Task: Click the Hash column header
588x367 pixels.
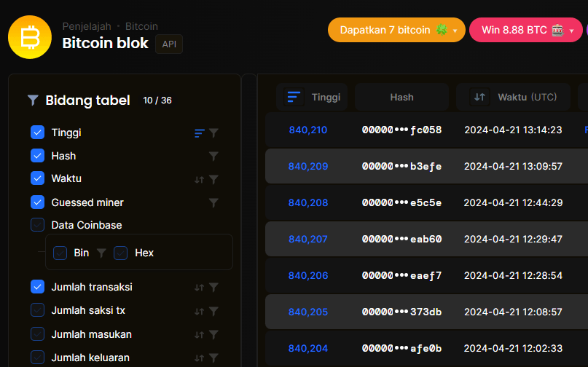Action: pyautogui.click(x=401, y=97)
